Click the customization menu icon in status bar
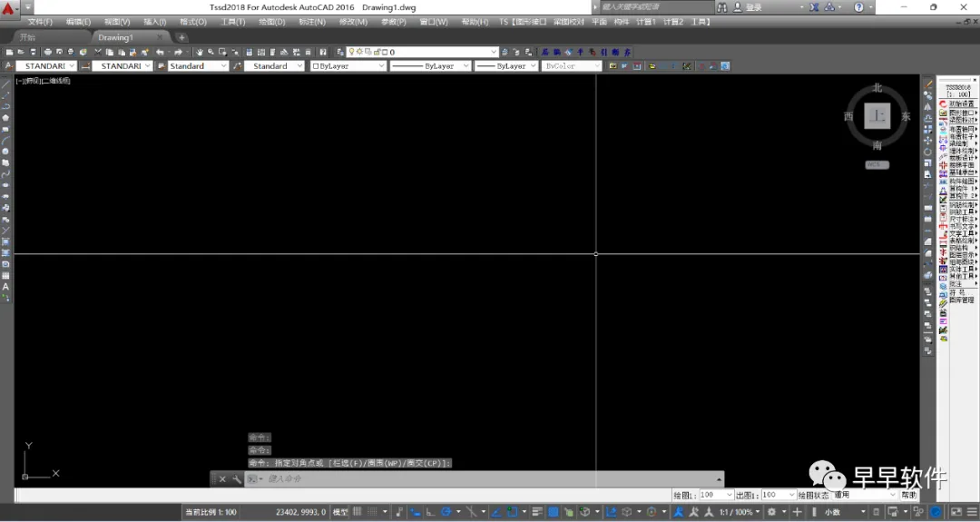 tap(972, 512)
